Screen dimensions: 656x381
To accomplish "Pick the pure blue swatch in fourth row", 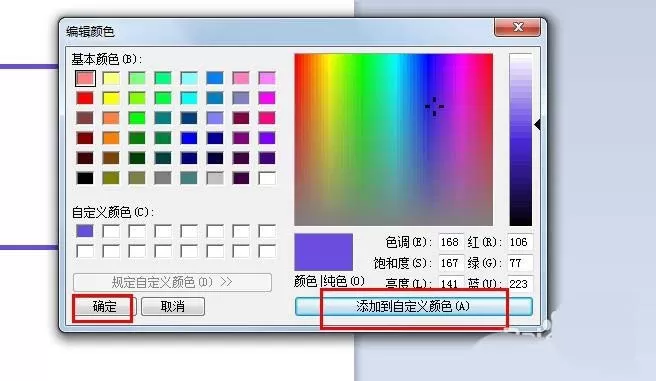I will (x=189, y=138).
